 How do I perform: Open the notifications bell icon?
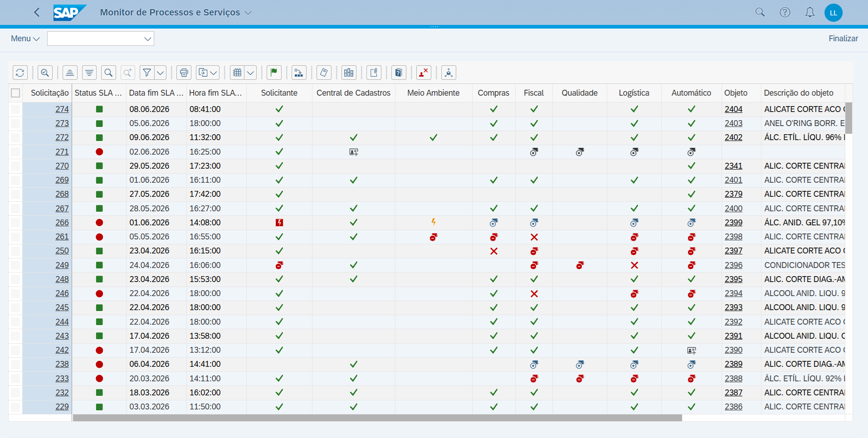pyautogui.click(x=810, y=12)
